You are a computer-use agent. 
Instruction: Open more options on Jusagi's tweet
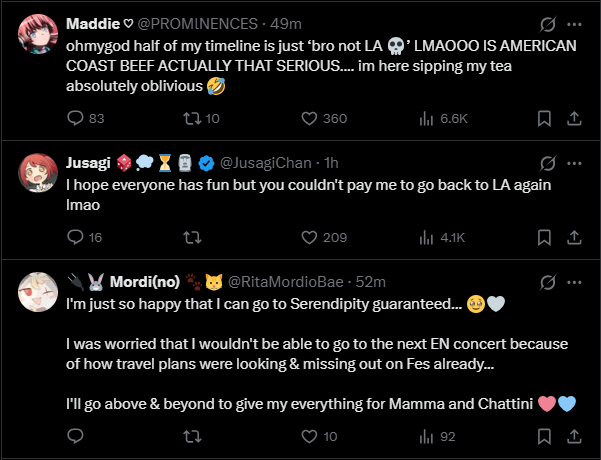pos(574,163)
